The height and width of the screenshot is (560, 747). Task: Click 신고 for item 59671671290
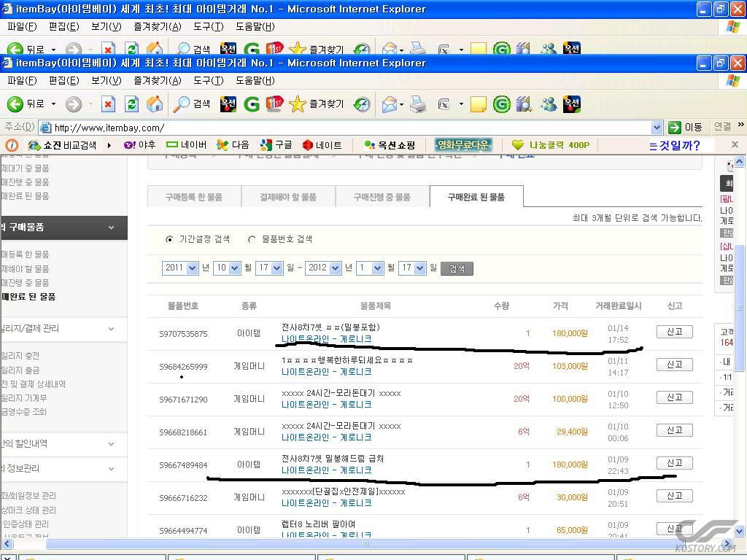[x=675, y=397]
